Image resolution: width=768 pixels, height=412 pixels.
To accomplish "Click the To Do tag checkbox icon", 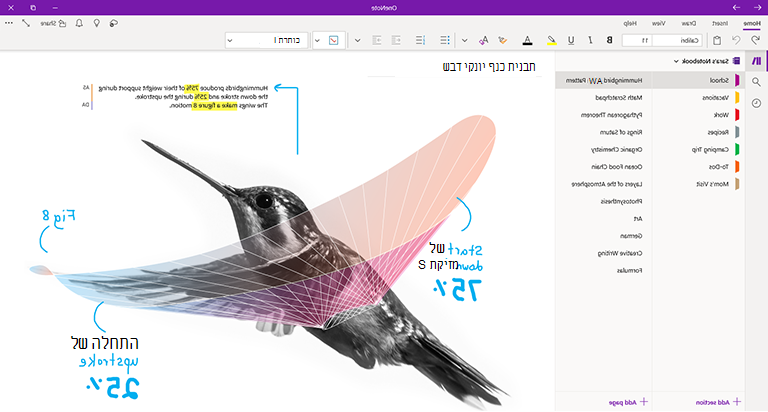I will click(334, 40).
